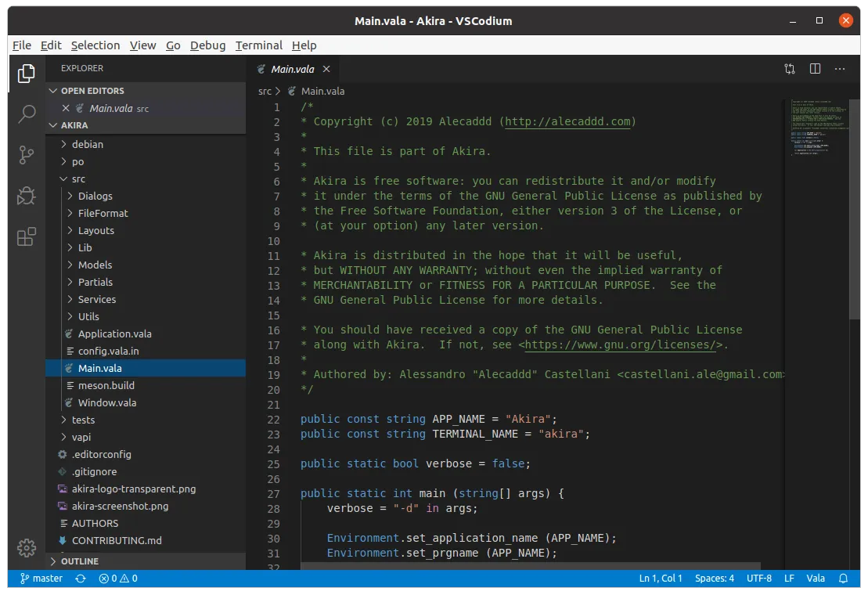Click the editor horizontal scrollbar
The width and height of the screenshot is (868, 595).
point(531,566)
